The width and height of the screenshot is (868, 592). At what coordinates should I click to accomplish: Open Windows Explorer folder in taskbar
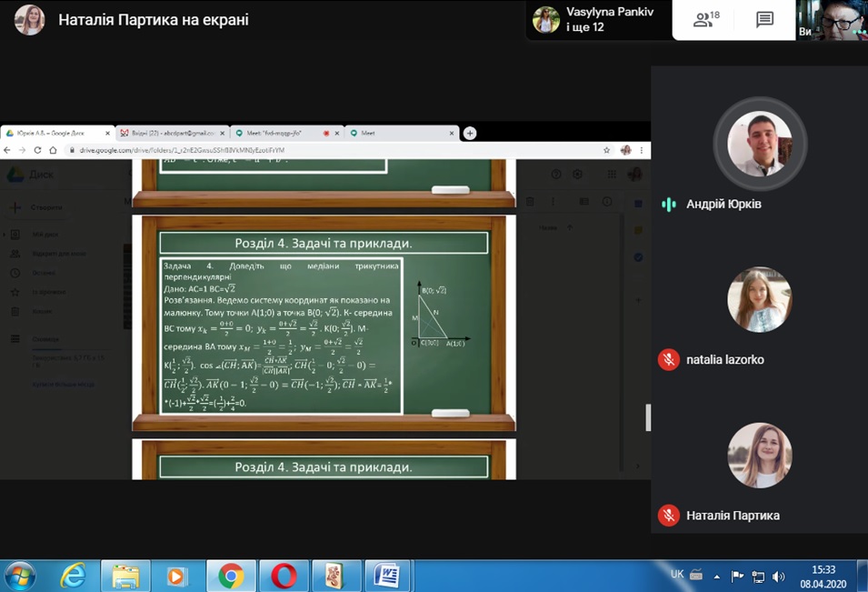coord(125,576)
